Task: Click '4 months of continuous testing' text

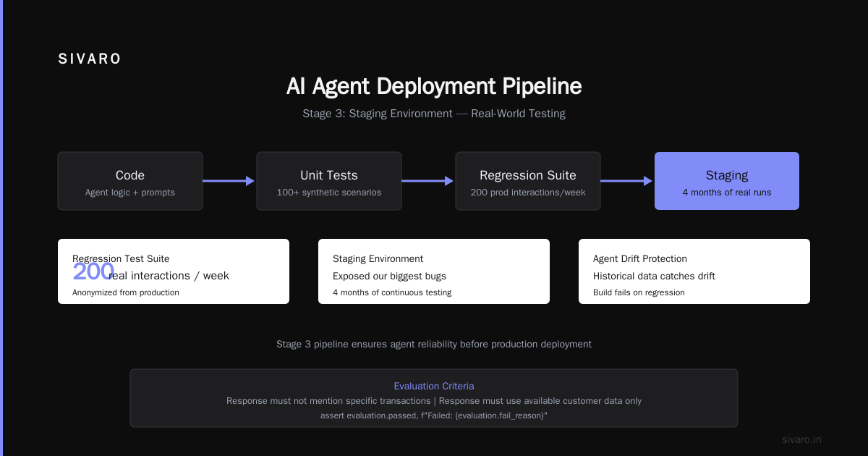Action: click(x=392, y=292)
